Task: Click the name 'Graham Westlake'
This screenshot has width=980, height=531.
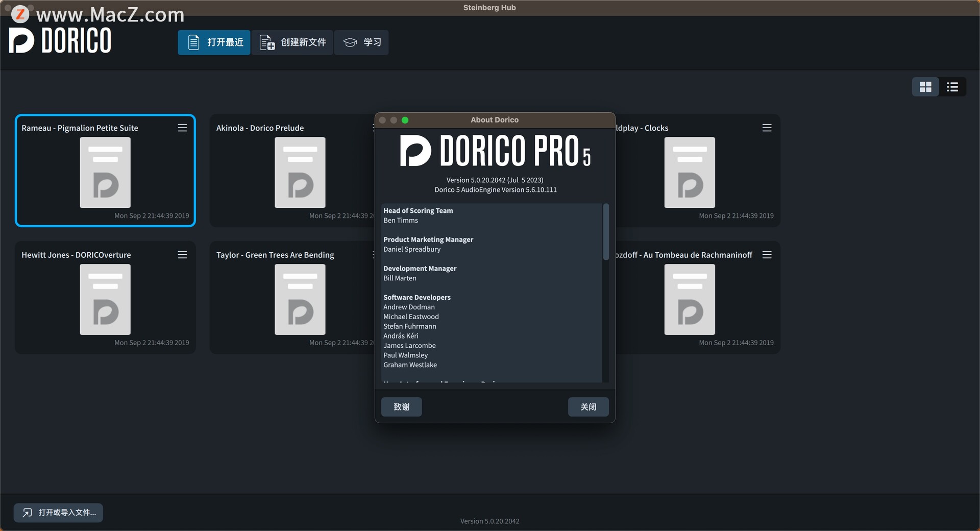Action: click(x=410, y=365)
